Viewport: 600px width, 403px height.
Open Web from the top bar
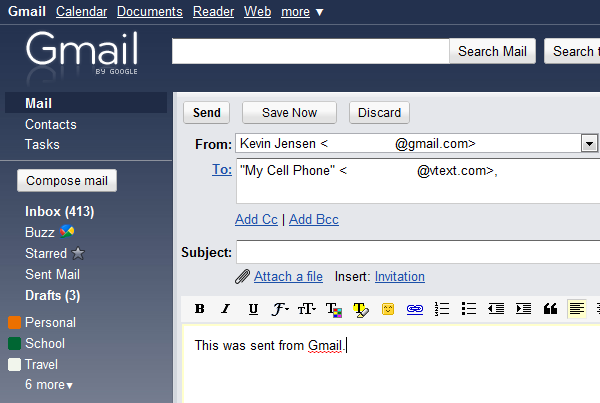pyautogui.click(x=258, y=11)
